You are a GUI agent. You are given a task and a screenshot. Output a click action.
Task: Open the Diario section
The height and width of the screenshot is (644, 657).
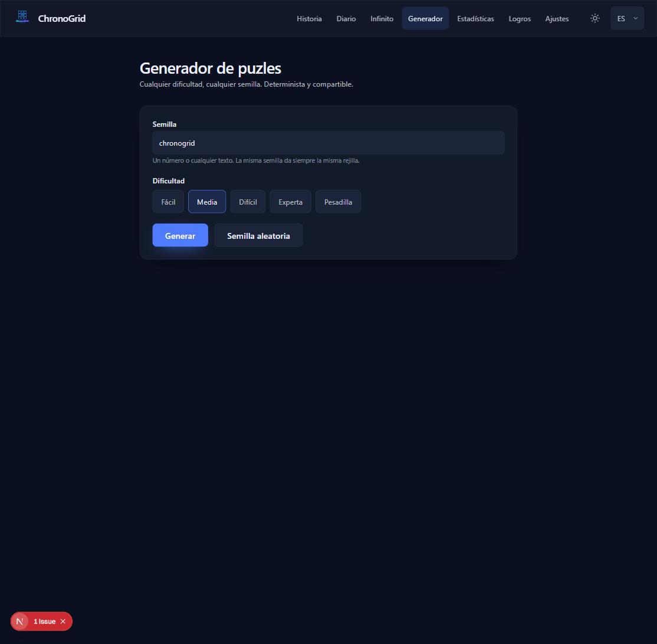pos(346,18)
